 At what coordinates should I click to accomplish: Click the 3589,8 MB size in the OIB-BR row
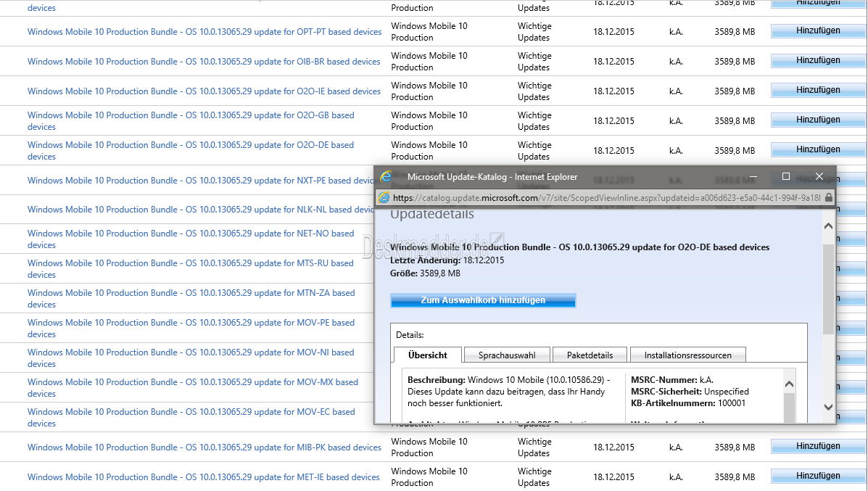click(735, 62)
